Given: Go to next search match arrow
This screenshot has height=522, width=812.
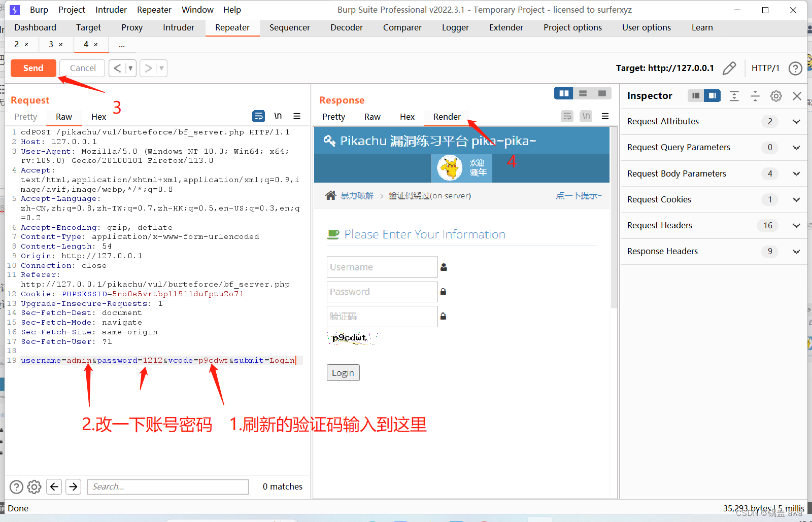Looking at the screenshot, I should (x=74, y=487).
